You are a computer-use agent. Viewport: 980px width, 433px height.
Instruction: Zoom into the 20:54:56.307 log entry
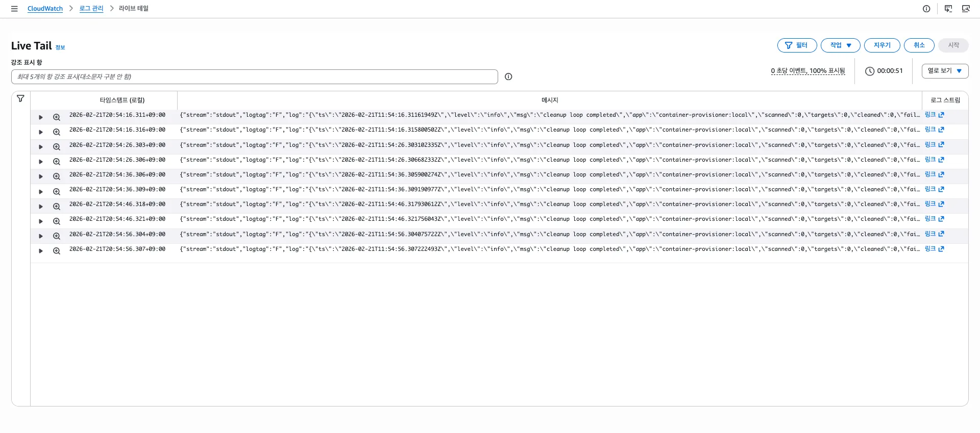57,251
